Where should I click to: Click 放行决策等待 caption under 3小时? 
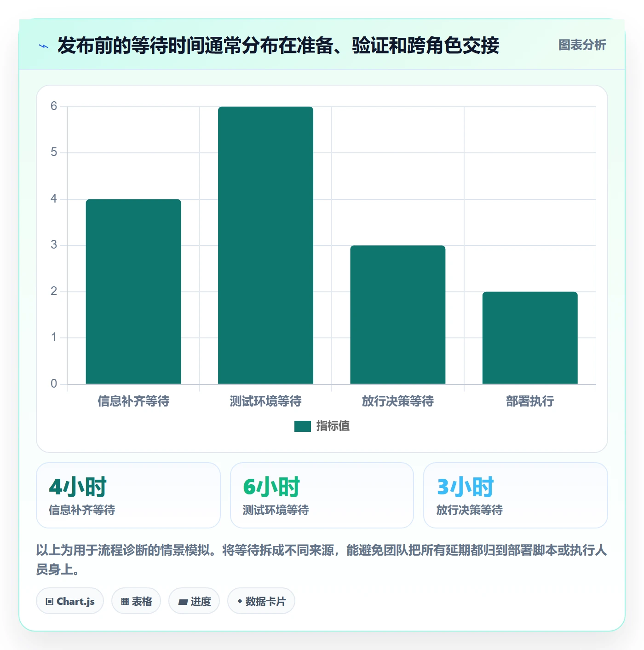[469, 510]
